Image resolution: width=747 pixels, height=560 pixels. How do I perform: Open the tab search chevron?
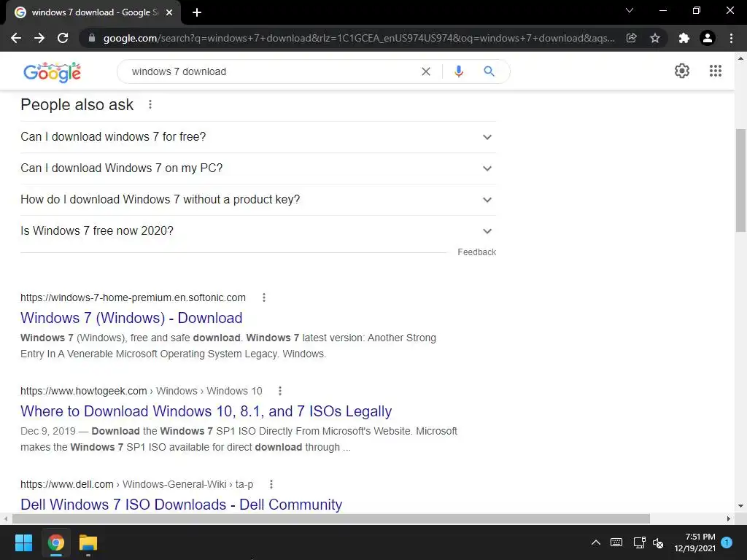pos(630,10)
